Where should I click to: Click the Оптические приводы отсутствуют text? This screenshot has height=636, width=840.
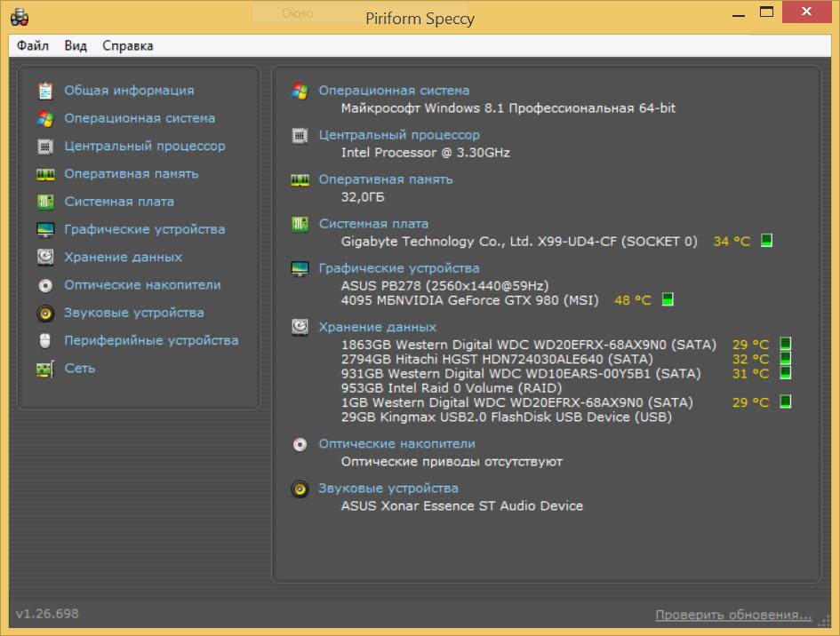452,462
